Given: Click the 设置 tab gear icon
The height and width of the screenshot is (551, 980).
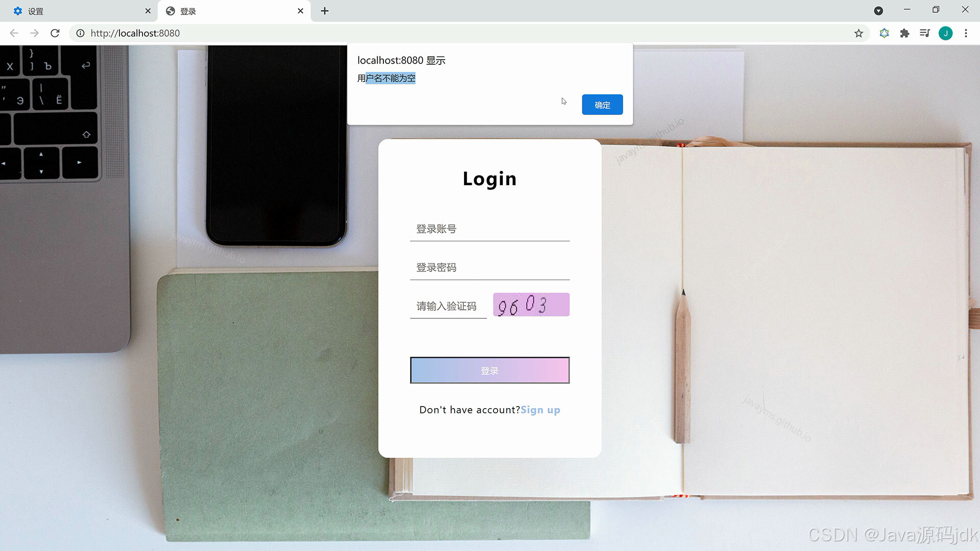Looking at the screenshot, I should point(18,11).
